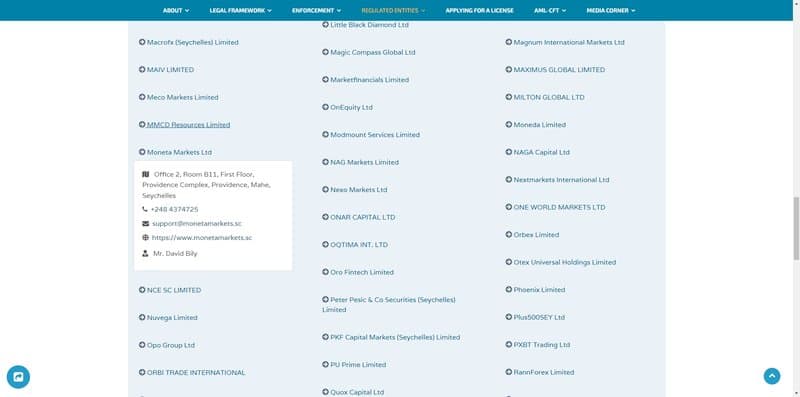Click the expand arrow icon beside Macrofx (Seychelles) Limited

point(142,42)
